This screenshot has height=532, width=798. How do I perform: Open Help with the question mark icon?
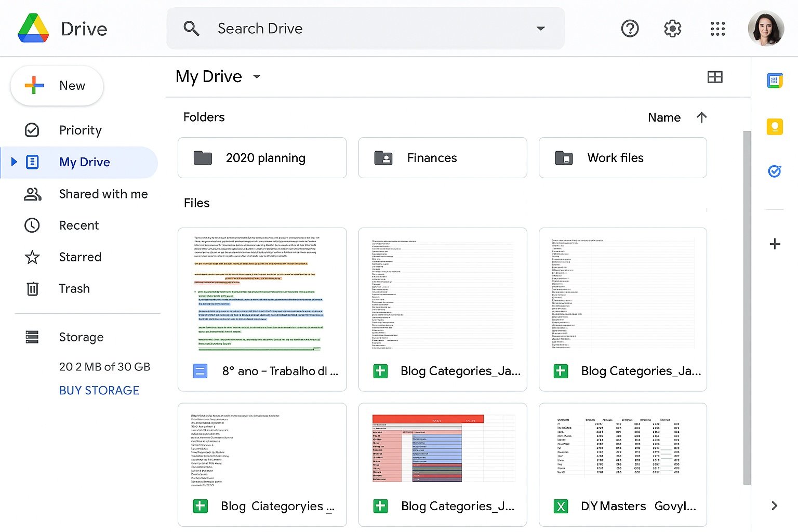coord(630,29)
